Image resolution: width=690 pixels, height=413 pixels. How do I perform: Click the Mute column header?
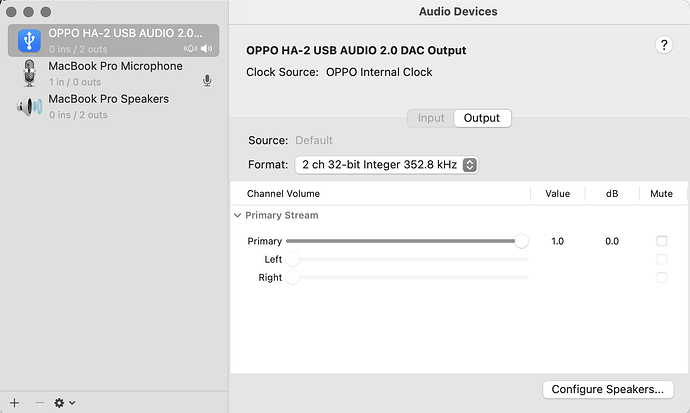click(661, 194)
